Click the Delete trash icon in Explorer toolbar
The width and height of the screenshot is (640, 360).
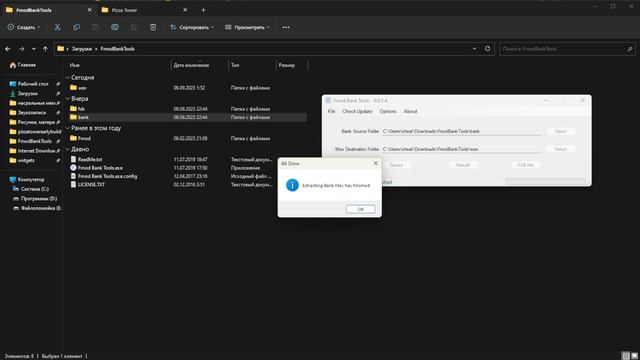tap(153, 27)
